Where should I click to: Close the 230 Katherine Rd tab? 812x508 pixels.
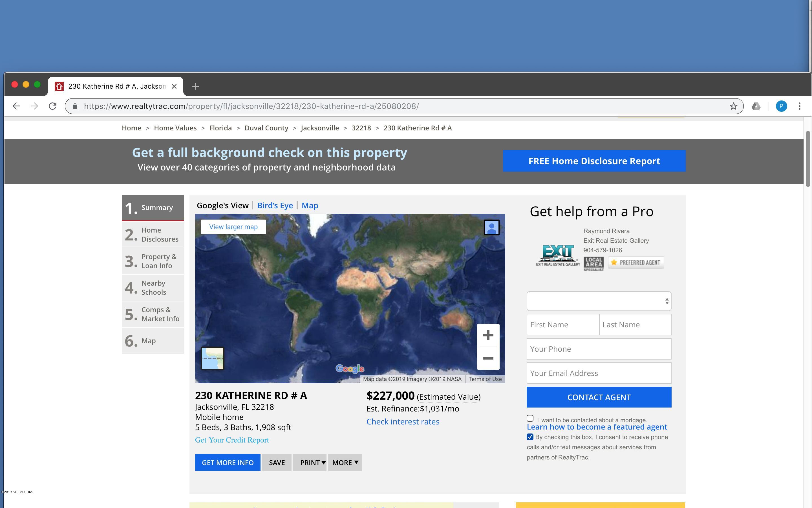click(x=174, y=86)
